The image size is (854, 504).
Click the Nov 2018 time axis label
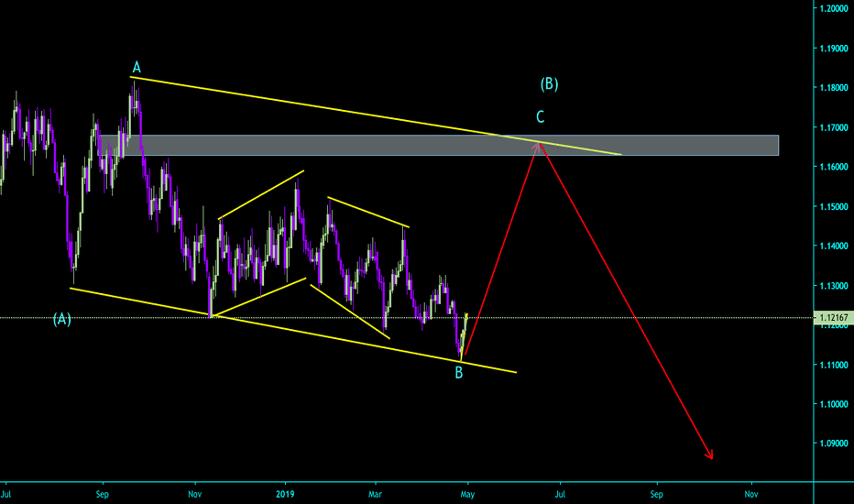click(195, 494)
